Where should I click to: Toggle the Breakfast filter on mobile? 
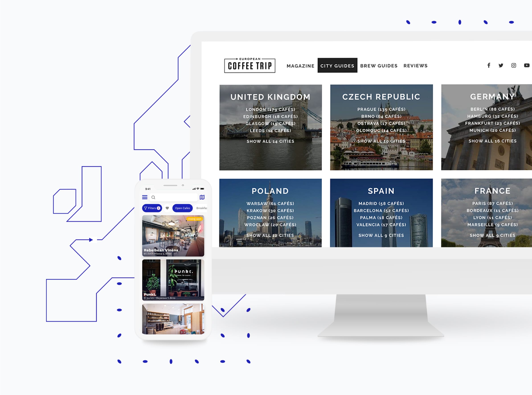(207, 208)
